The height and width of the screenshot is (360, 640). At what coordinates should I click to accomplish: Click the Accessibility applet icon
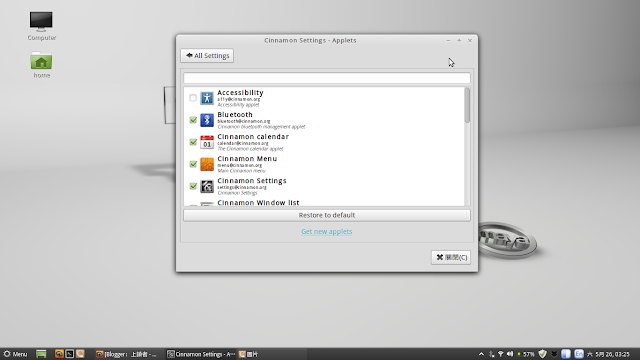pos(207,98)
